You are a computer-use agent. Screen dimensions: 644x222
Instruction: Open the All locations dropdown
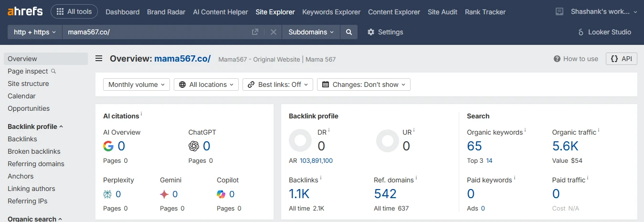pyautogui.click(x=206, y=85)
